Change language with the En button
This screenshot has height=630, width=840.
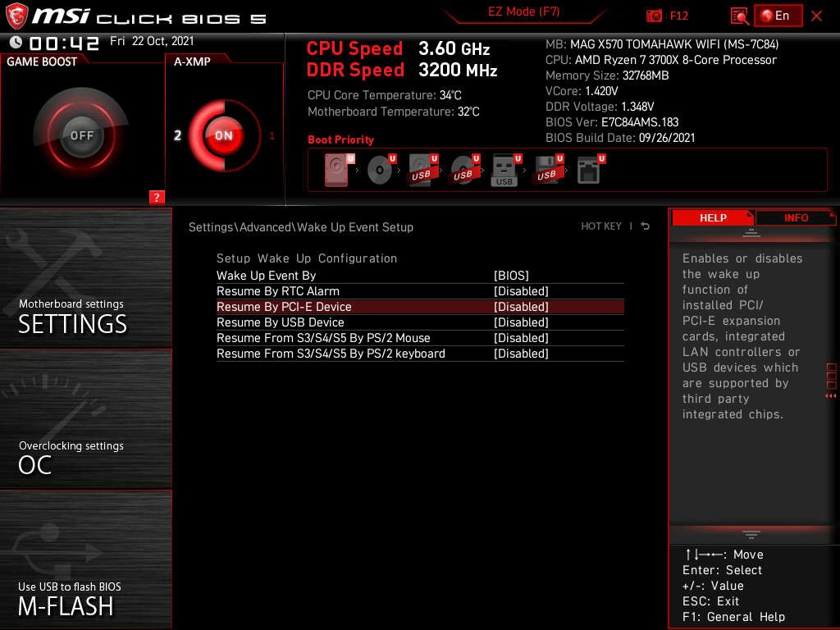point(778,16)
